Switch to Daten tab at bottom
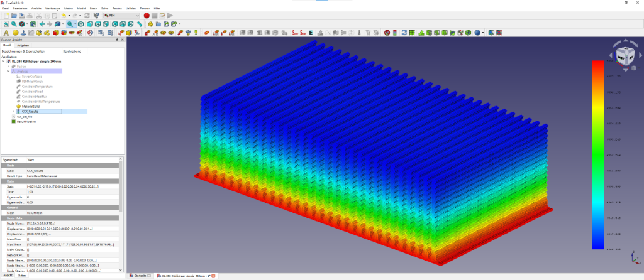This screenshot has width=644, height=280. (x=22, y=276)
